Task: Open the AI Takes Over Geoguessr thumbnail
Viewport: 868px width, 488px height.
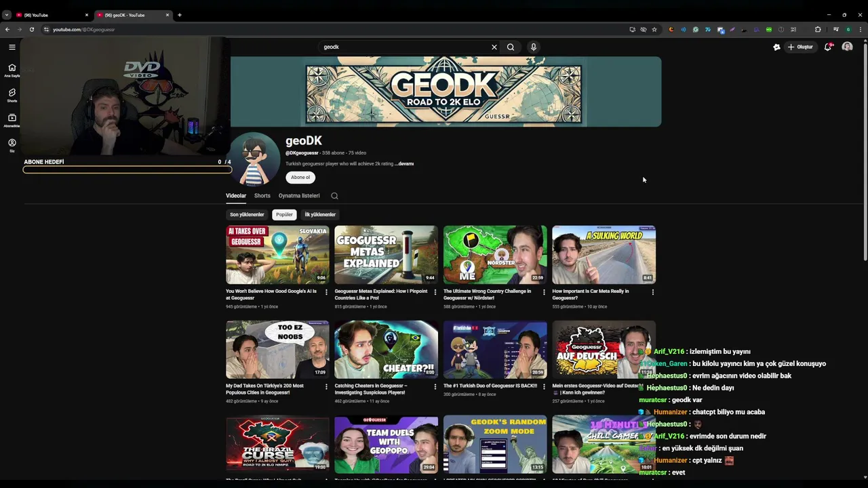Action: pos(277,255)
